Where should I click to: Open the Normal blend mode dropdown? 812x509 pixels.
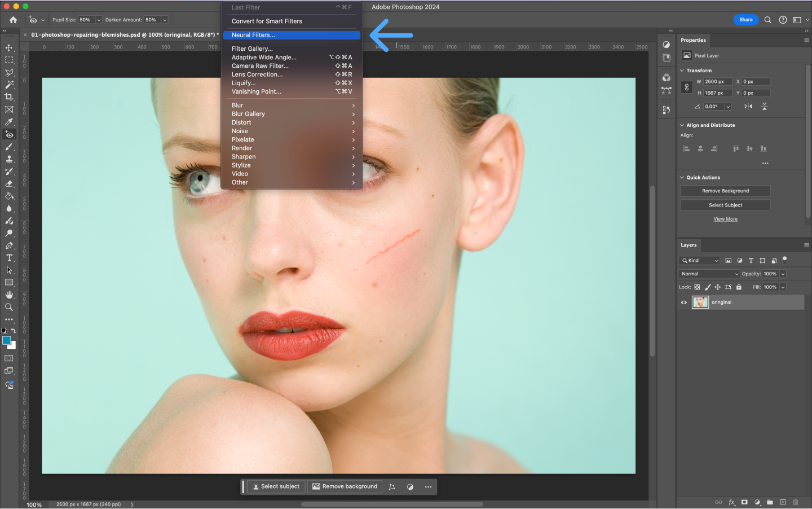pos(709,274)
